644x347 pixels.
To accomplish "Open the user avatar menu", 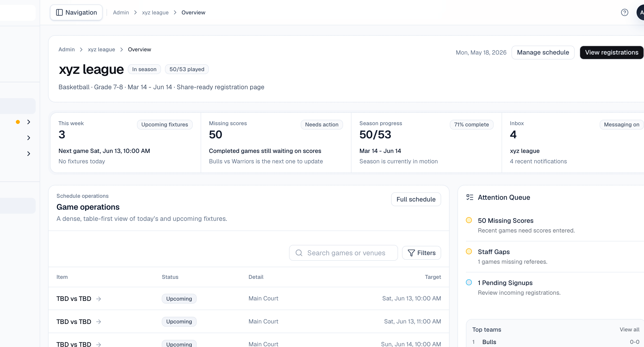I will pos(641,12).
